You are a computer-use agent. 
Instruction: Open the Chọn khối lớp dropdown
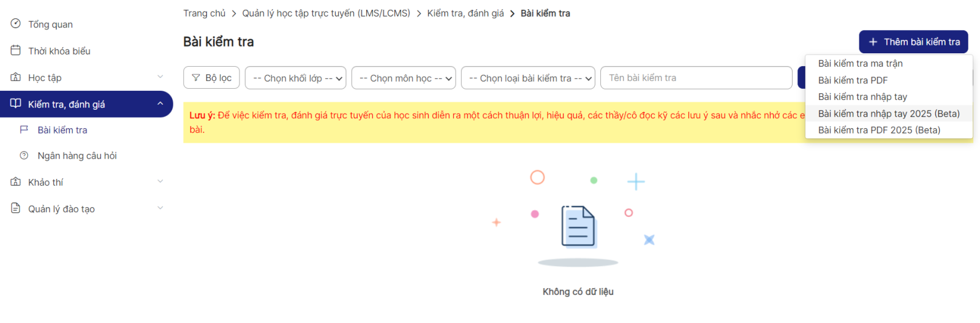click(295, 78)
